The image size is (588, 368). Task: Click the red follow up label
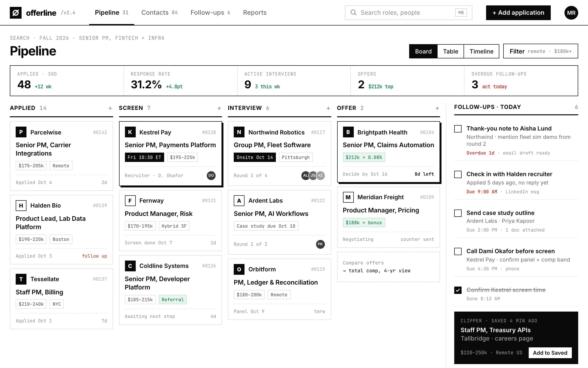(94, 256)
